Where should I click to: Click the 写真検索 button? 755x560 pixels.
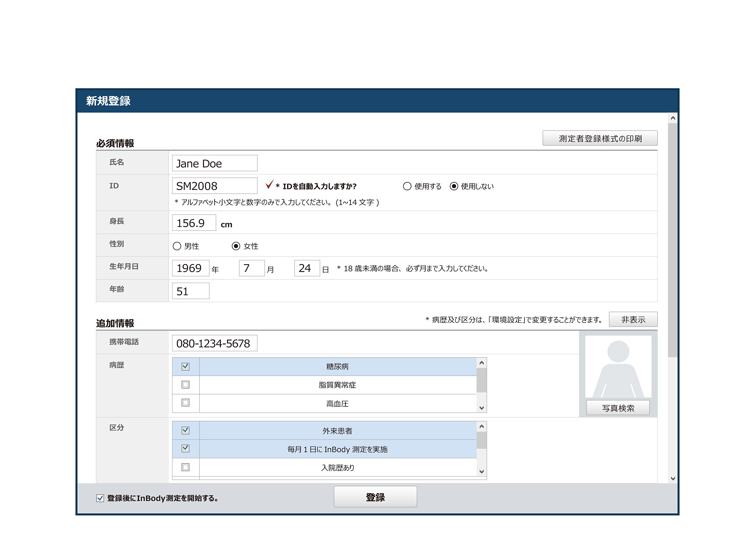click(618, 408)
